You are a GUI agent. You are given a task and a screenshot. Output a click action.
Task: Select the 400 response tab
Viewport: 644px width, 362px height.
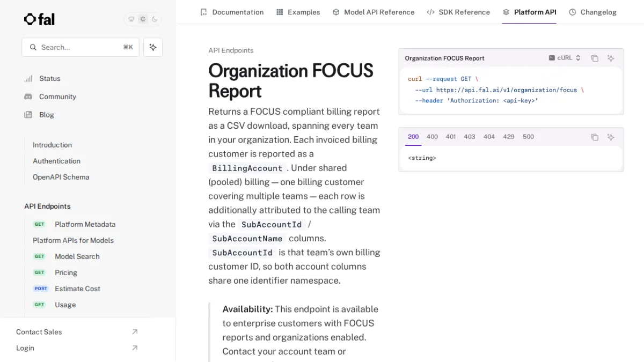[432, 137]
